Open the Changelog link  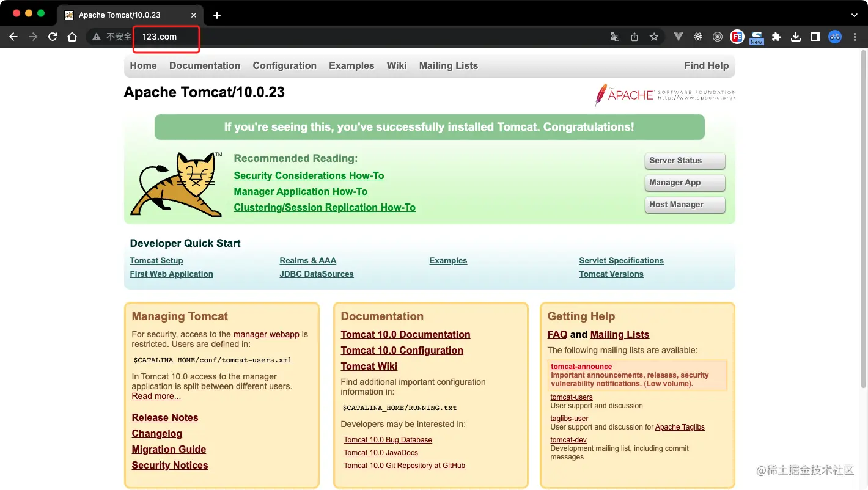(x=157, y=433)
